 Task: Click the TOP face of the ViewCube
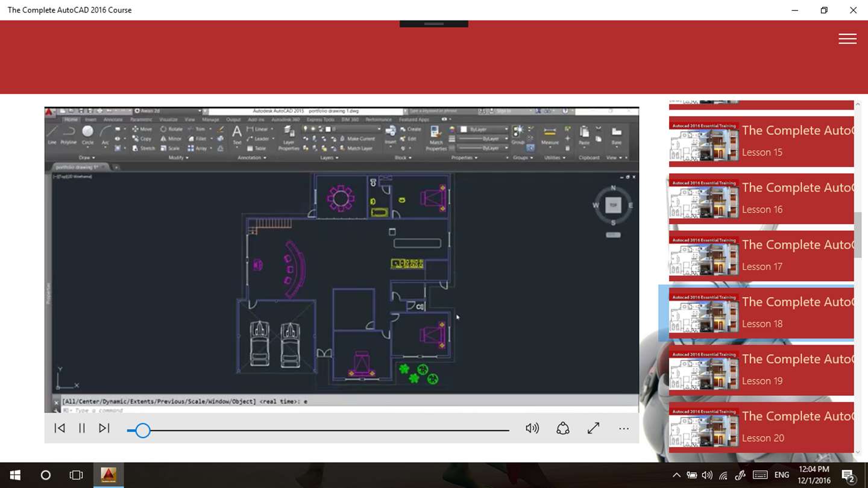pos(613,205)
